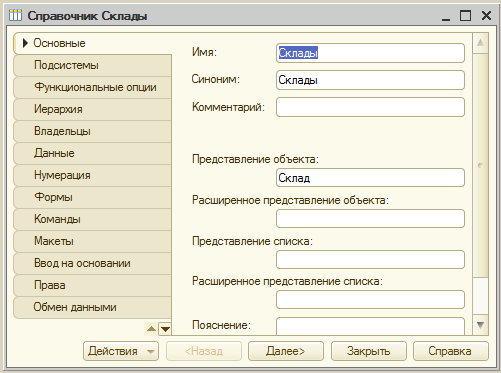Click the form scrollbar up arrow

pyautogui.click(x=480, y=43)
